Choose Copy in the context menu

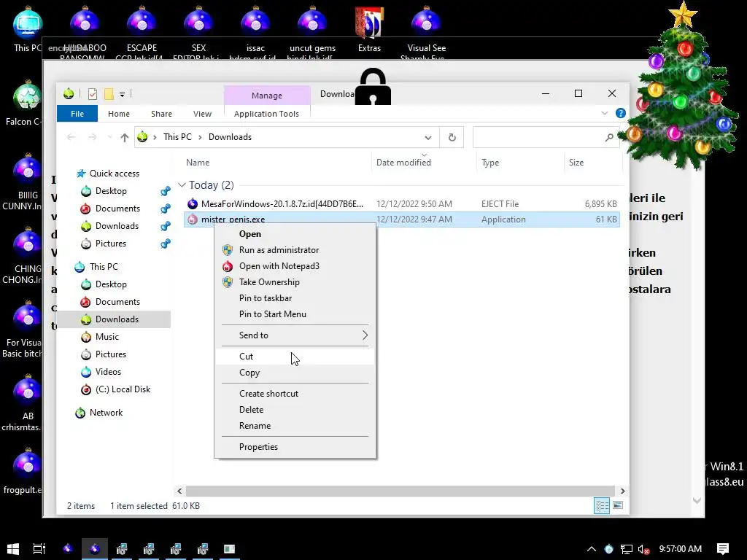tap(295, 373)
